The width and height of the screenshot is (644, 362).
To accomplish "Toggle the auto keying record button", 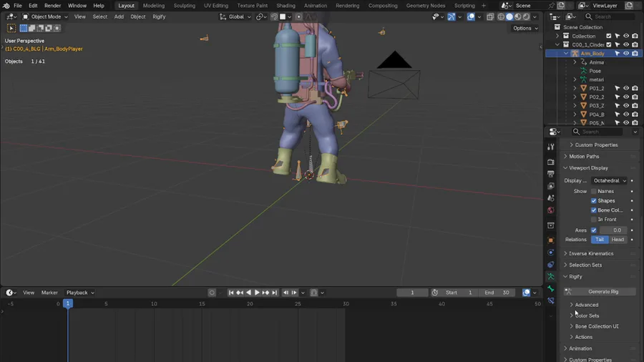I will [212, 293].
